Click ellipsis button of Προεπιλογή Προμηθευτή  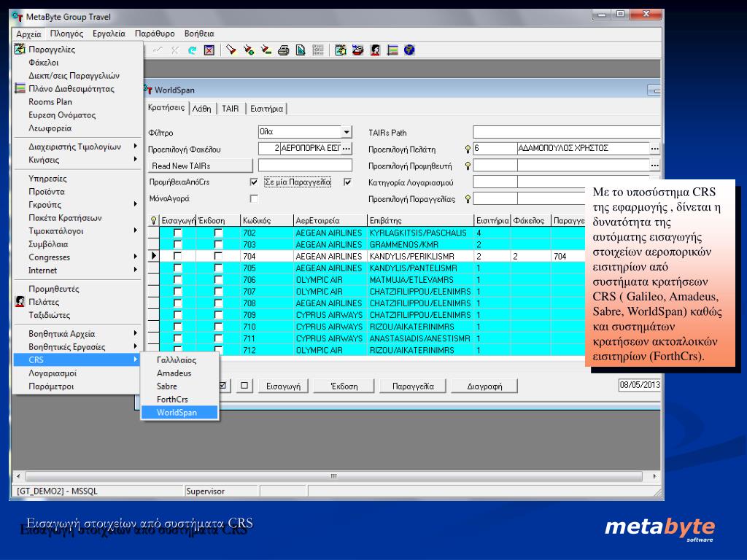655,166
